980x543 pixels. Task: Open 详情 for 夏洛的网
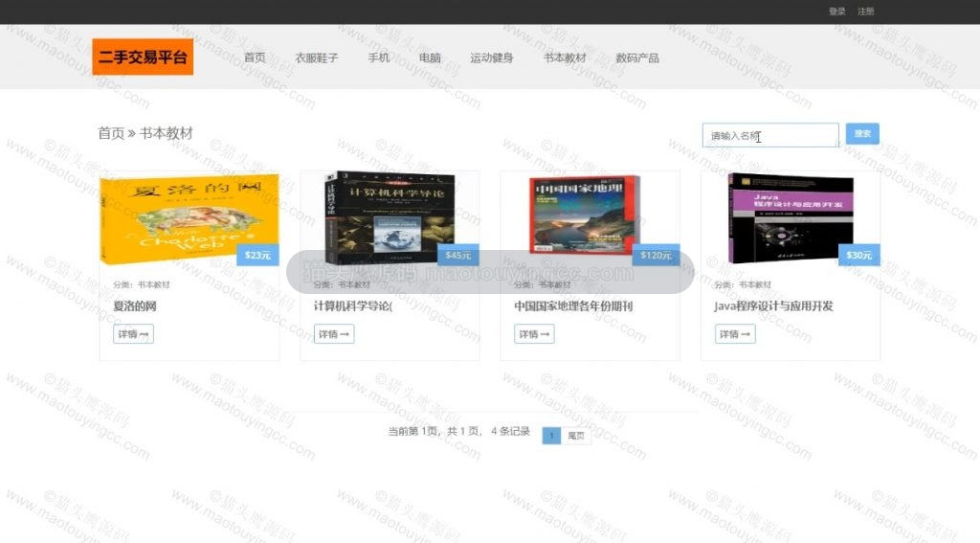[x=133, y=334]
